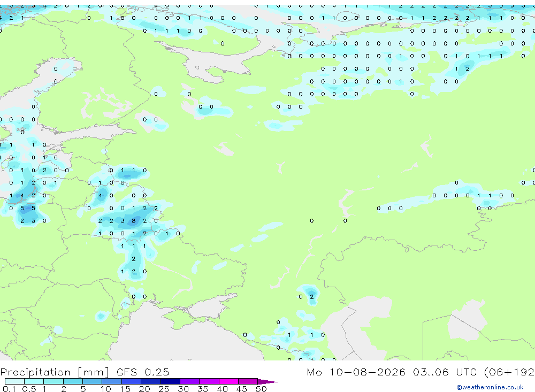The image size is (535, 392).
Task: Click the legend scale label "45"
Action: coord(242,389)
